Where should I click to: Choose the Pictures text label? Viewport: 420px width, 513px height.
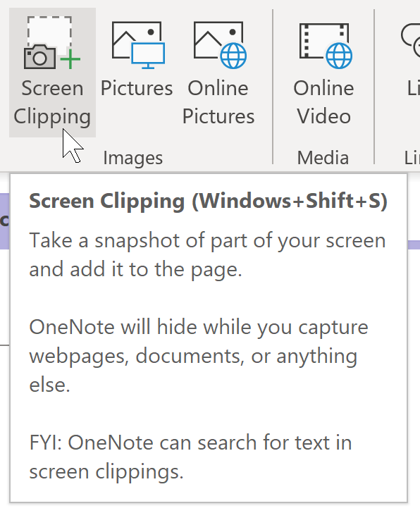(x=137, y=88)
